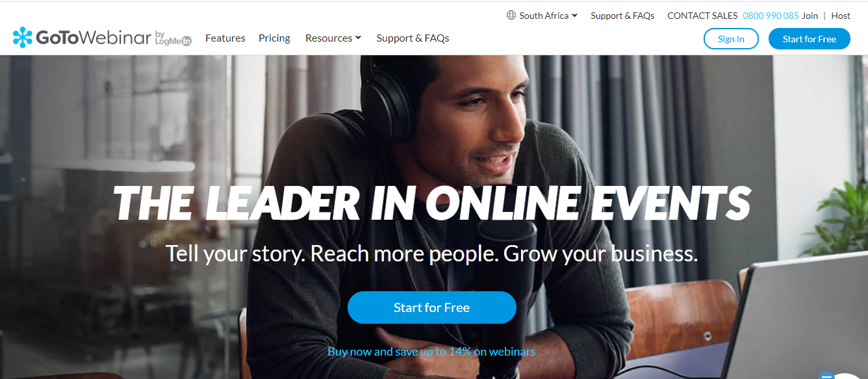Click the globe region icon
Screen dimensions: 868x379
(x=511, y=16)
